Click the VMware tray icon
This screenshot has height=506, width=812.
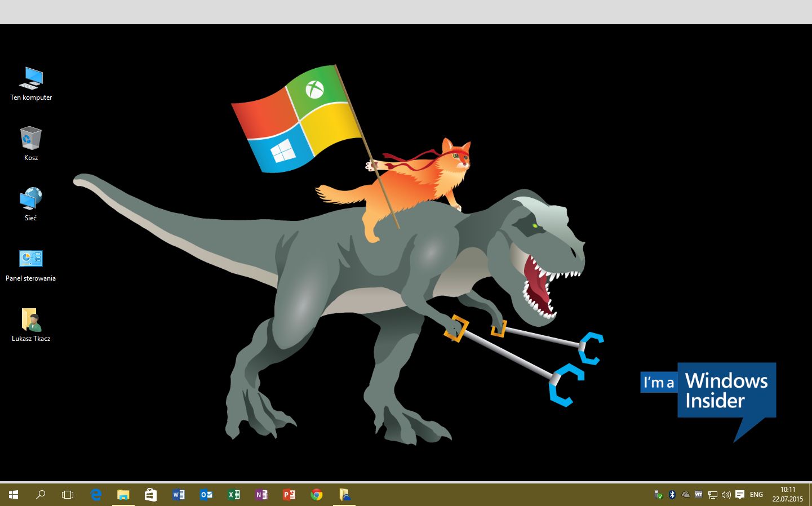coord(699,495)
